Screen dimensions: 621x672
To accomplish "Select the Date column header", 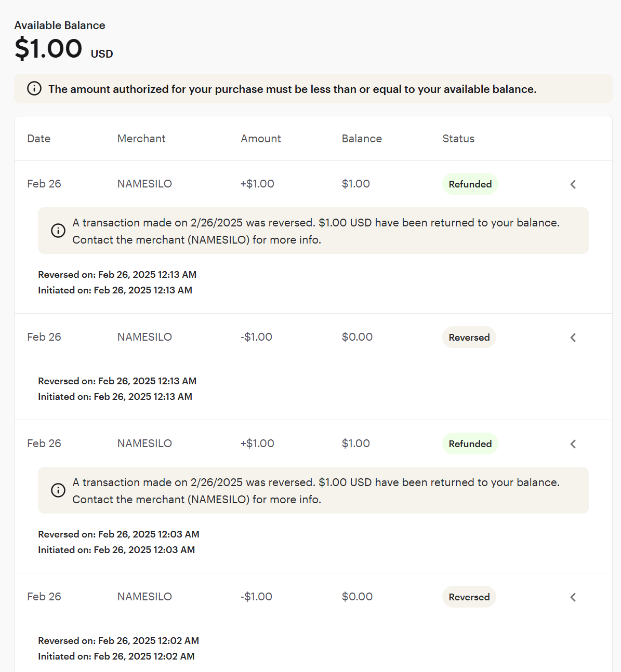I will 39,139.
